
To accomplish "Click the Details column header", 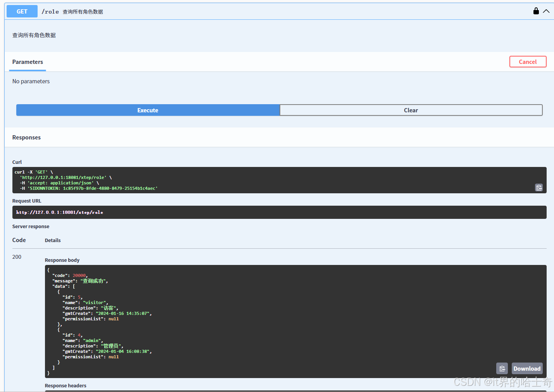I will 53,240.
